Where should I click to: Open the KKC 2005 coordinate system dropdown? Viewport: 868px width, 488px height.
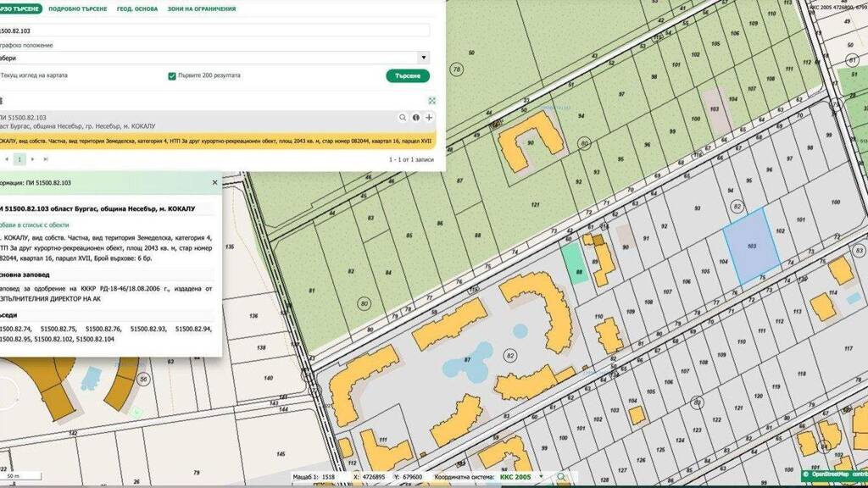click(x=540, y=476)
